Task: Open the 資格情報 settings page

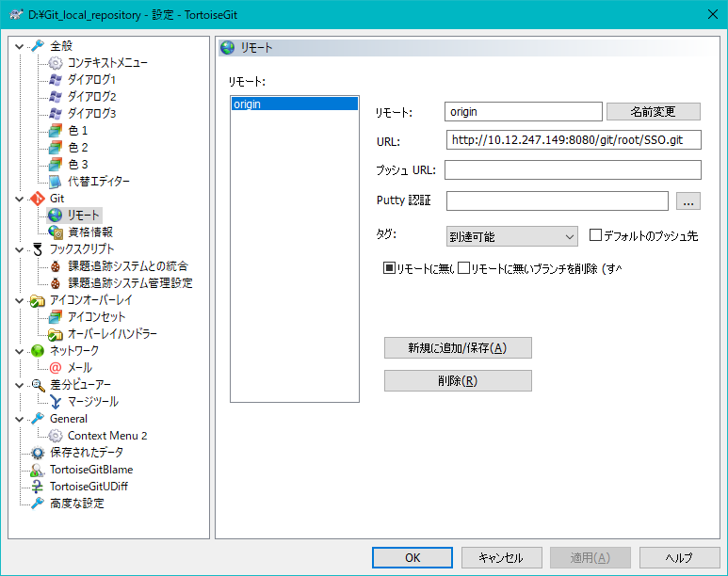Action: coord(90,232)
